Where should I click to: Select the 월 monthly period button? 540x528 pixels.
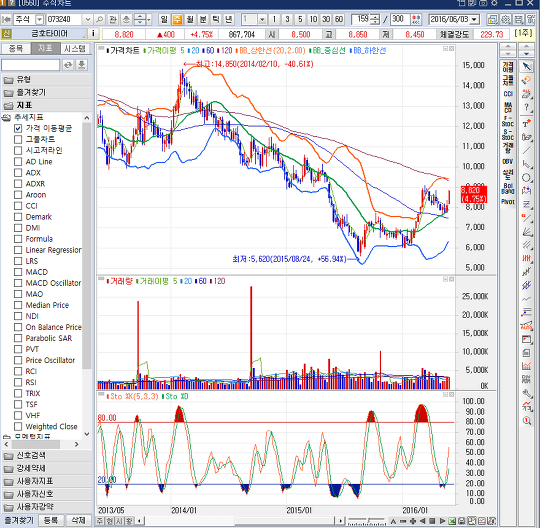pos(190,19)
